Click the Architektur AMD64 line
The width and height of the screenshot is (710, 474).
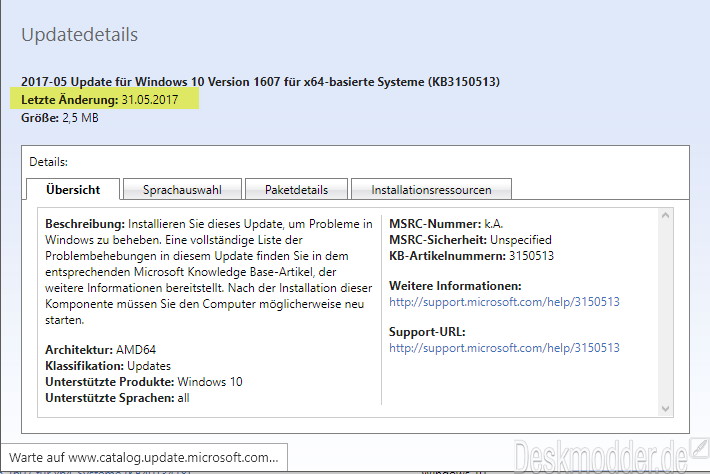tap(101, 350)
